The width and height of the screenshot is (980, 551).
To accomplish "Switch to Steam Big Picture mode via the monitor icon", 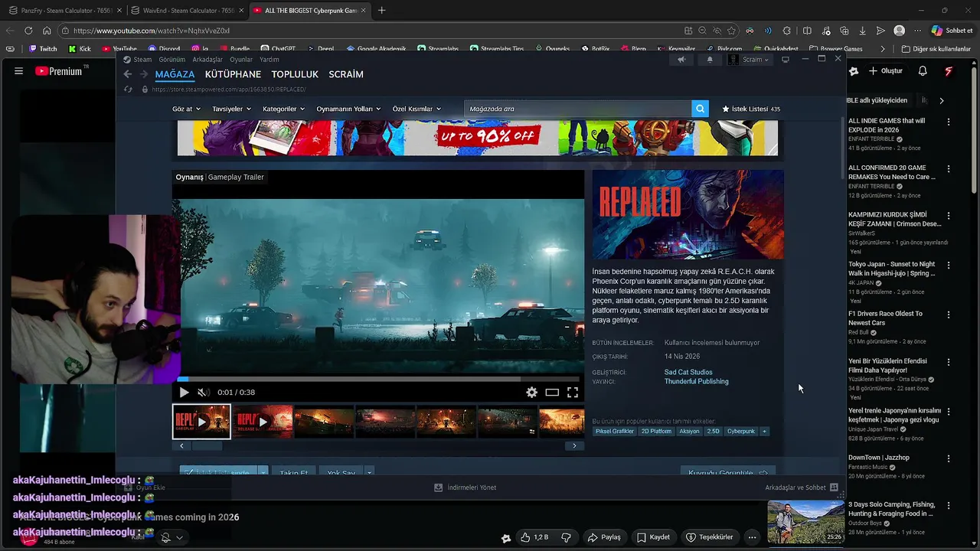I will pyautogui.click(x=786, y=59).
